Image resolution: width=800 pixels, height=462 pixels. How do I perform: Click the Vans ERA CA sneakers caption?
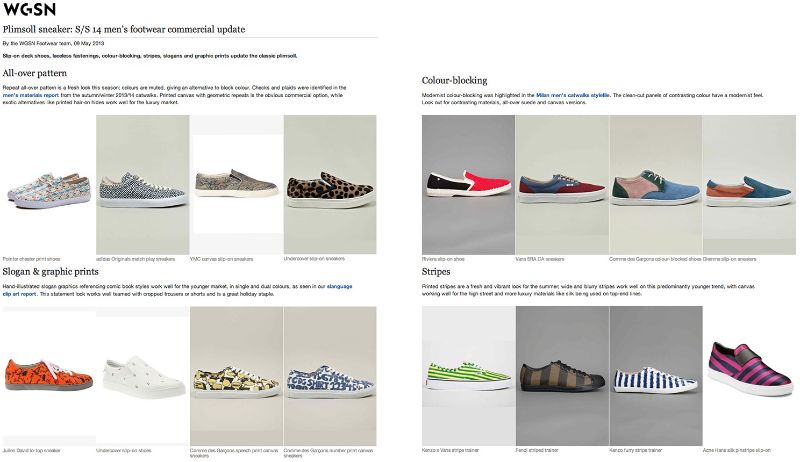tap(540, 259)
